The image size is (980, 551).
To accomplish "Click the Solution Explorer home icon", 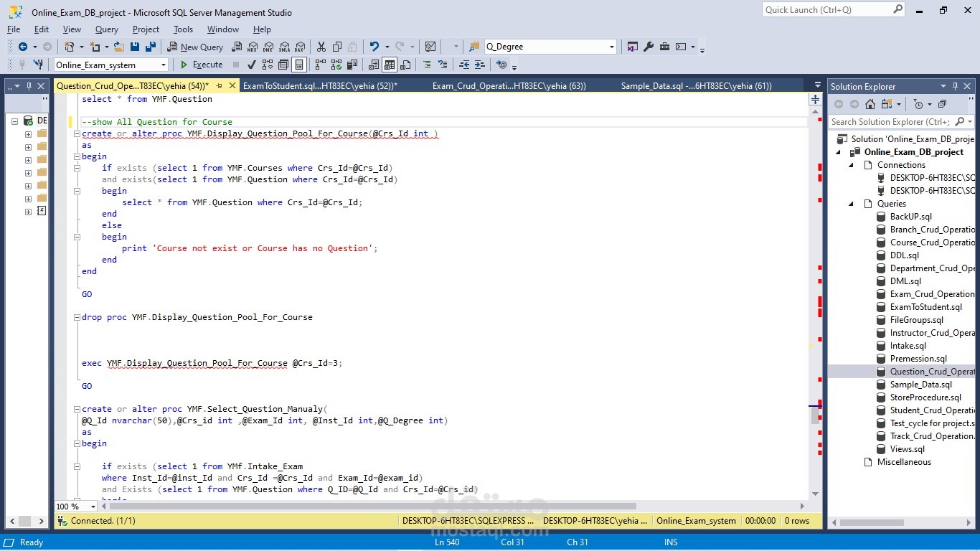I will (870, 104).
